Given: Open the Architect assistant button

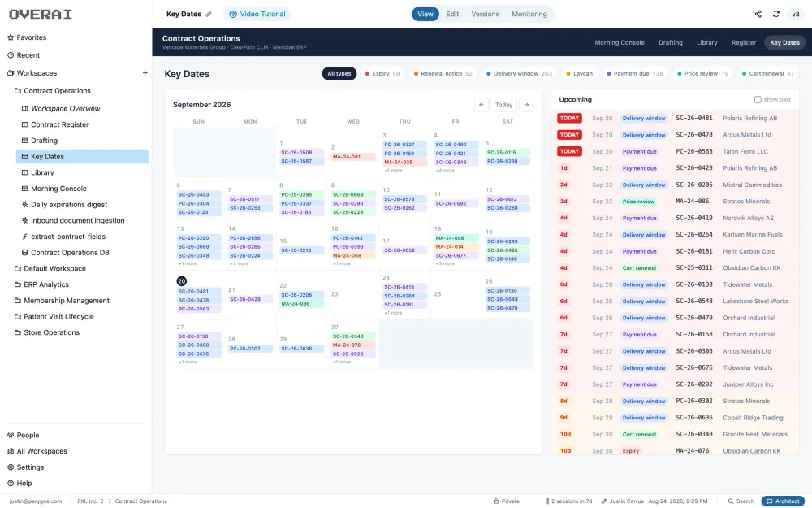Looking at the screenshot, I should pyautogui.click(x=783, y=501).
